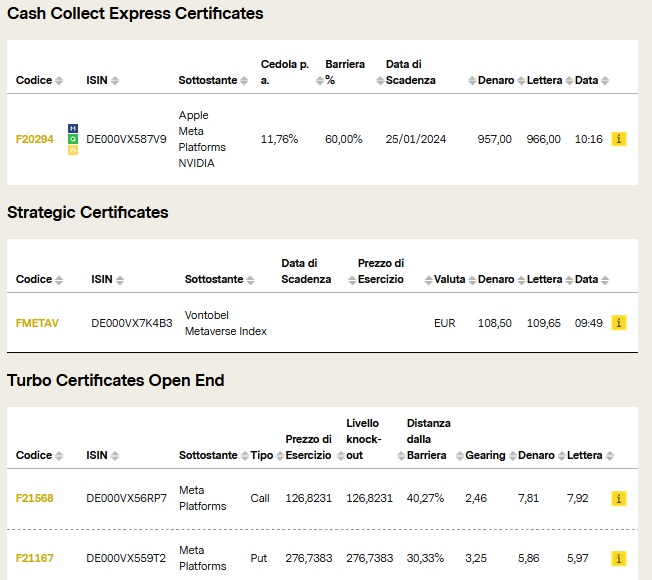Sort Turbo Certificates by Tipo
The width and height of the screenshot is (652, 580).
coord(280,456)
